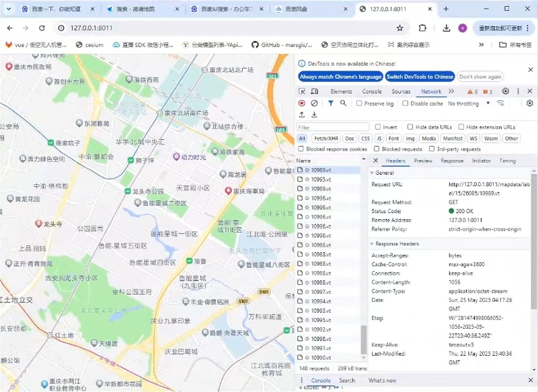Open the bottom drawer three-dot menu

coord(301,381)
